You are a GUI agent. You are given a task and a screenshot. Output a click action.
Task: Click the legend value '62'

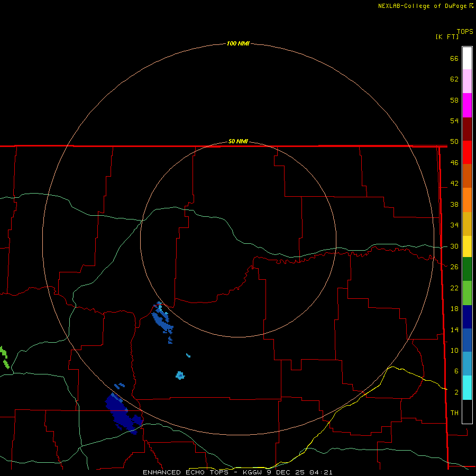coord(454,79)
